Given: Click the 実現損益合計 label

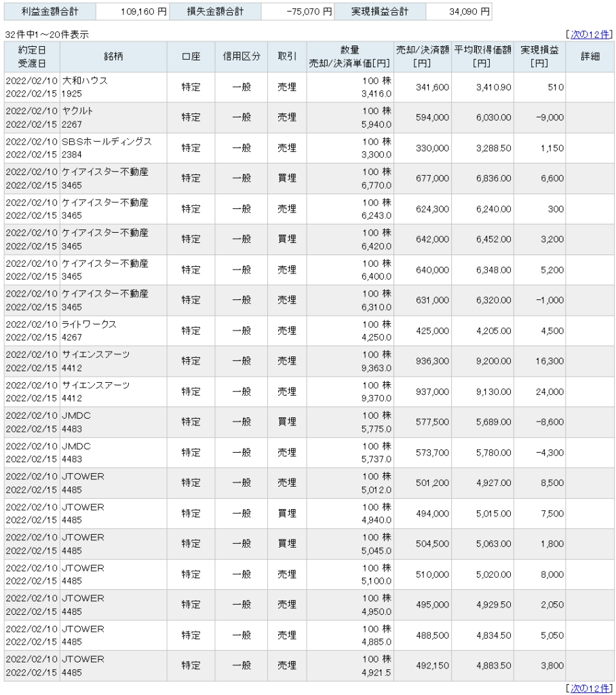Looking at the screenshot, I should [x=380, y=12].
